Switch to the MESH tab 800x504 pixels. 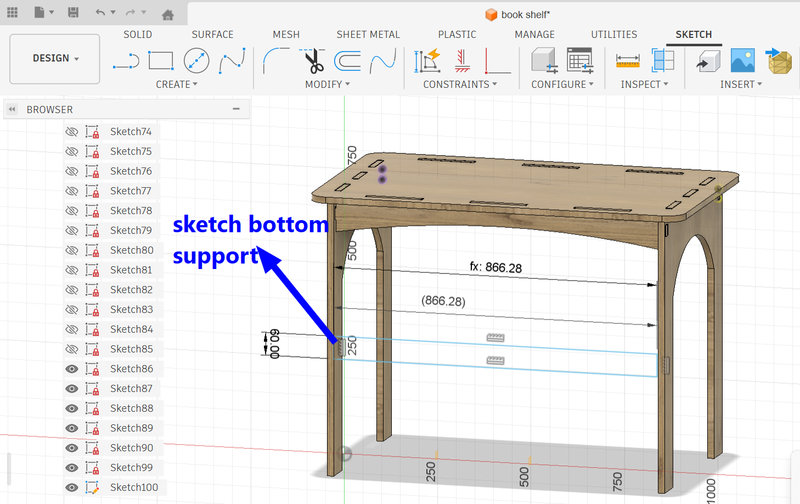pos(286,34)
